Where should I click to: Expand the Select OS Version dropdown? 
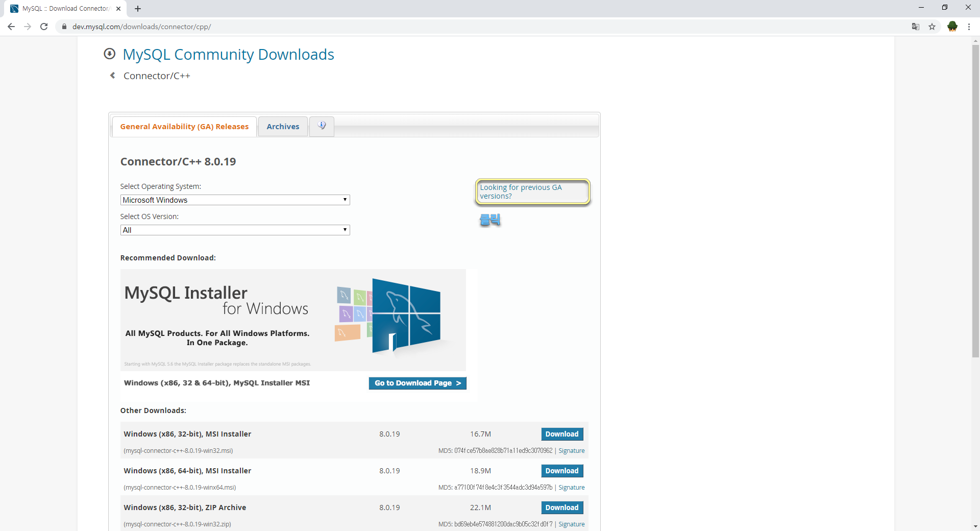[x=235, y=230]
